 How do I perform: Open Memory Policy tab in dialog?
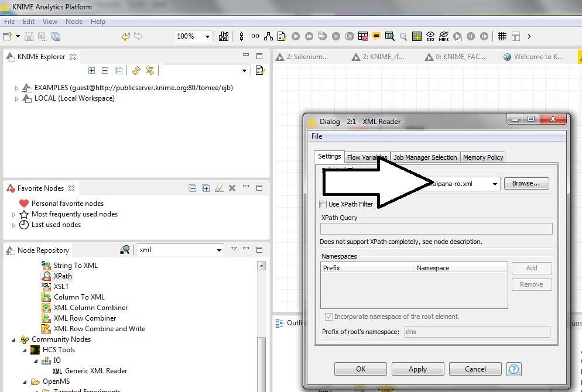(x=483, y=157)
